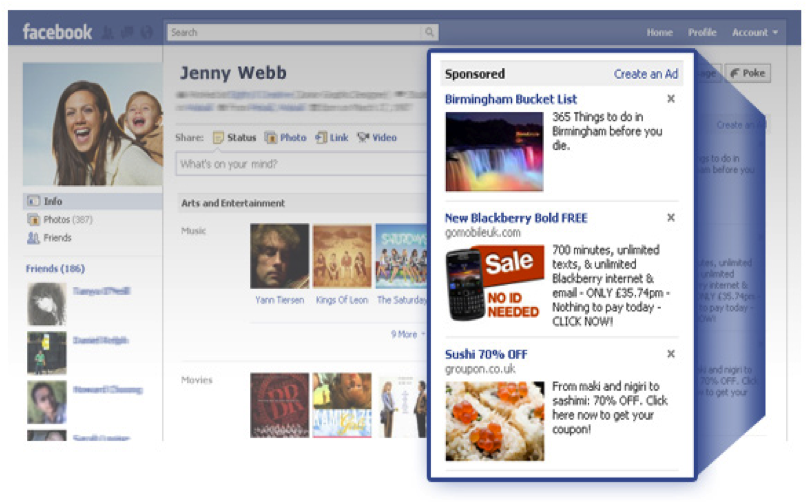Click the Friends (186) heading link
Image resolution: width=809 pixels, height=503 pixels.
[x=55, y=268]
